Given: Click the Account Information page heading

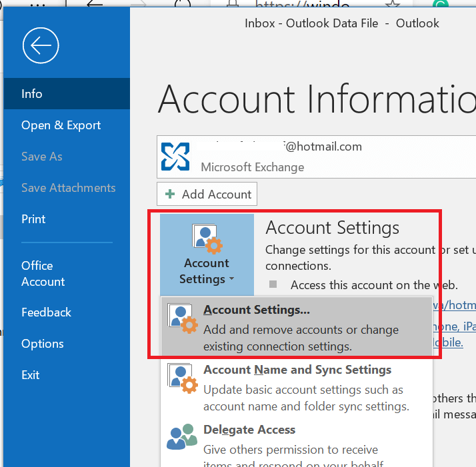Looking at the screenshot, I should click(317, 99).
